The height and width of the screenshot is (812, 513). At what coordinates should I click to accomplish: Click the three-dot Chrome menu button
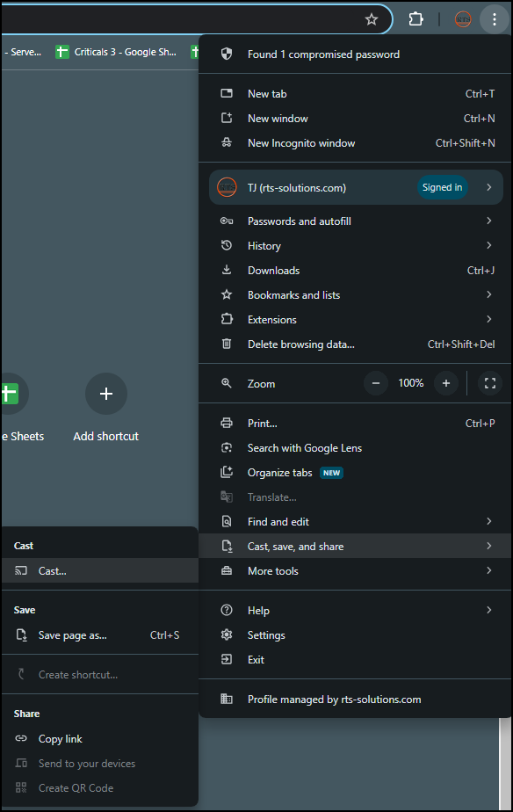pyautogui.click(x=495, y=19)
